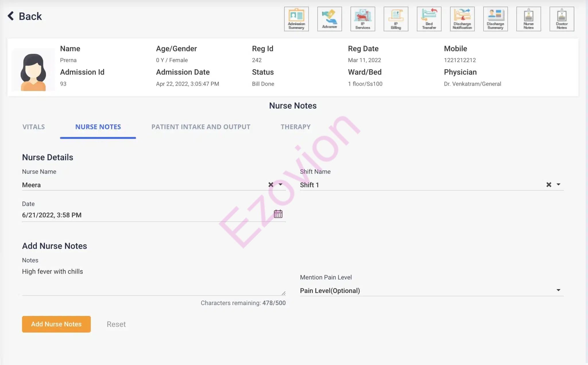Open the Admission Summary icon
This screenshot has height=365, width=588.
tap(296, 19)
